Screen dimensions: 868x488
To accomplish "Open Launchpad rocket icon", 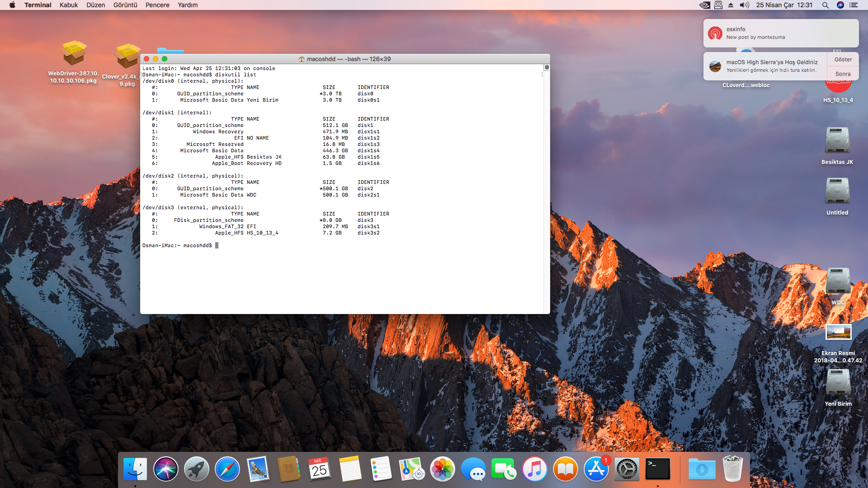I will pyautogui.click(x=196, y=469).
